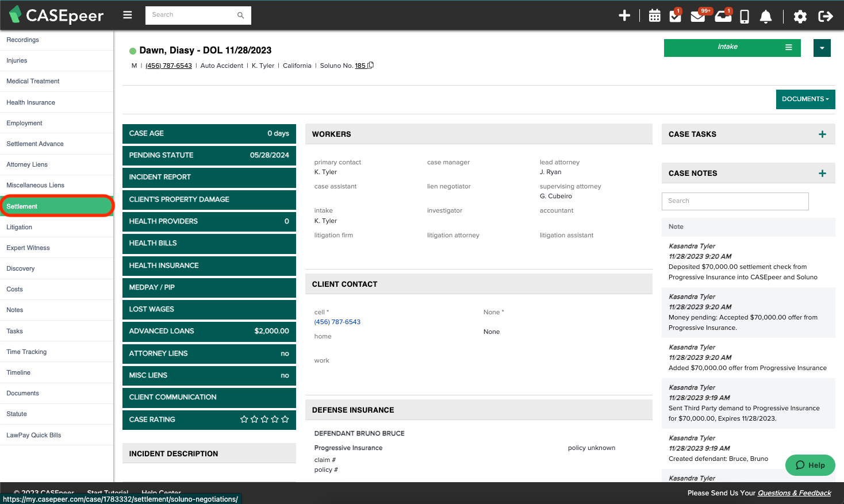Expand the dropdown arrow beside Intake
This screenshot has width=844, height=504.
click(822, 48)
